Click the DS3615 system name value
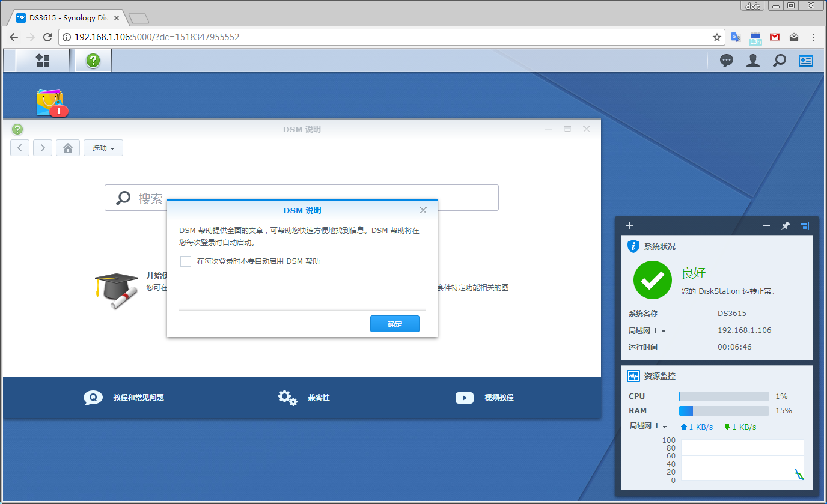This screenshot has width=827, height=504. point(732,314)
